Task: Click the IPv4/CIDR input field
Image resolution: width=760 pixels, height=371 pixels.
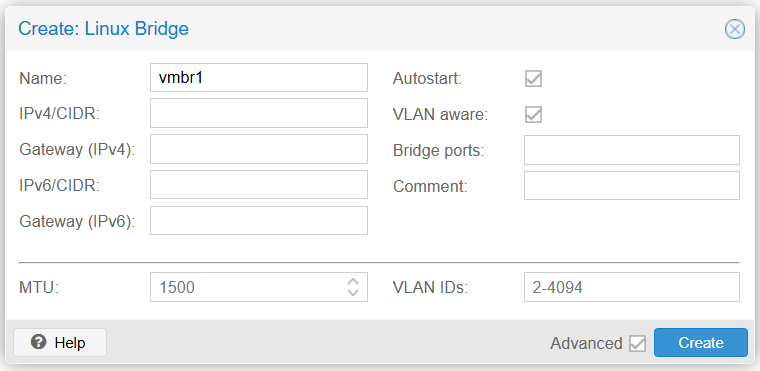Action: point(259,113)
